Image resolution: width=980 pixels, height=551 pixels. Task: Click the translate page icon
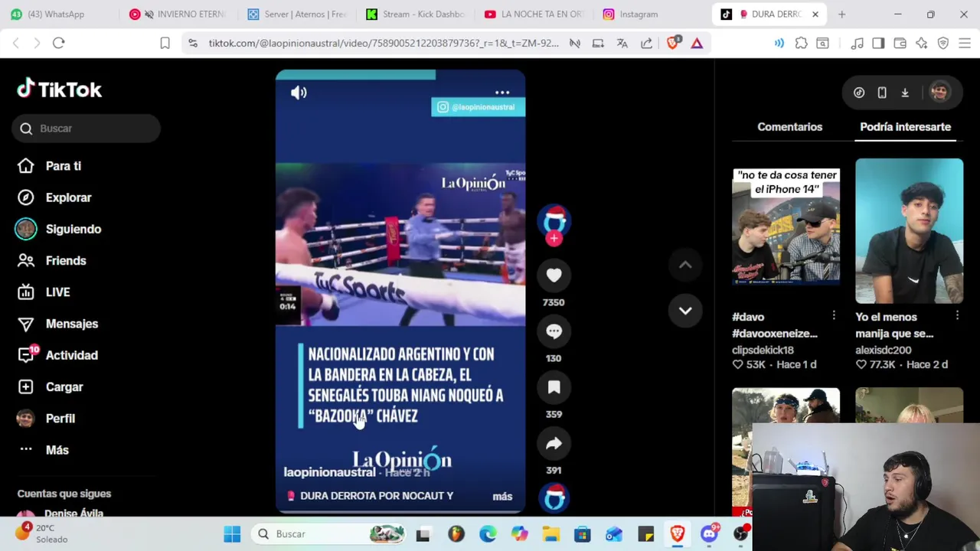(622, 44)
